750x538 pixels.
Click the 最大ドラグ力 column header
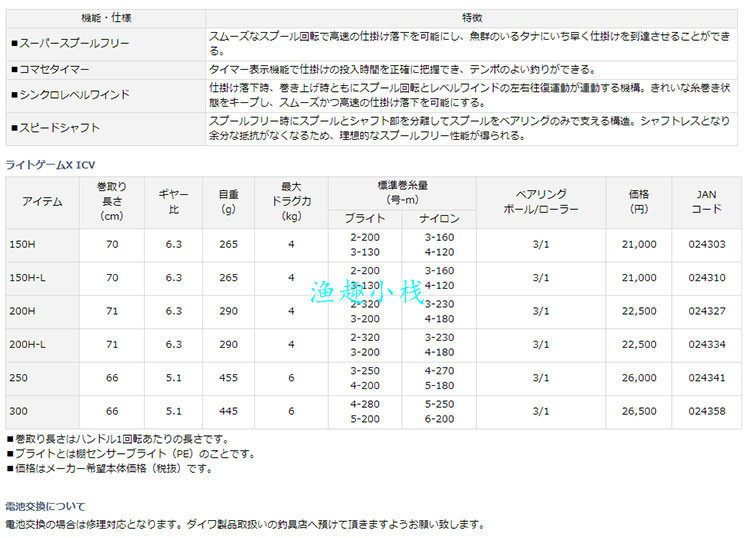point(291,202)
